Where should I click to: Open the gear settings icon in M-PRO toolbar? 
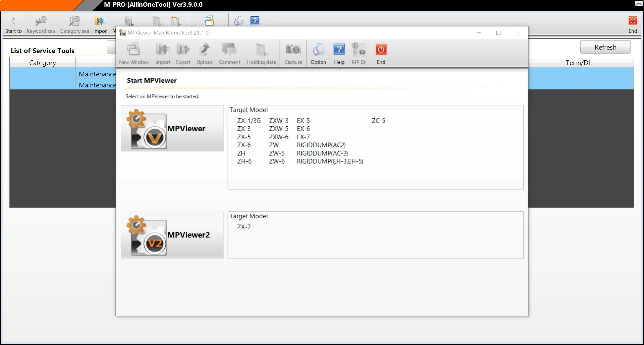[239, 21]
